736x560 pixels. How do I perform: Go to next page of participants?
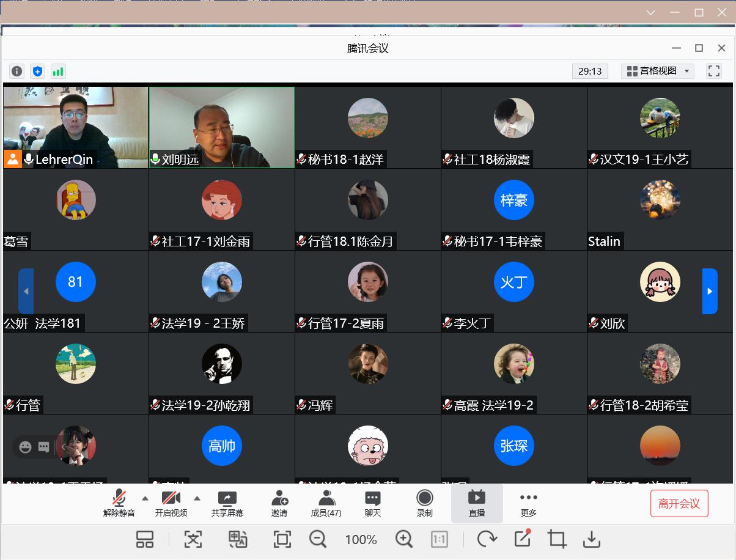(x=709, y=291)
